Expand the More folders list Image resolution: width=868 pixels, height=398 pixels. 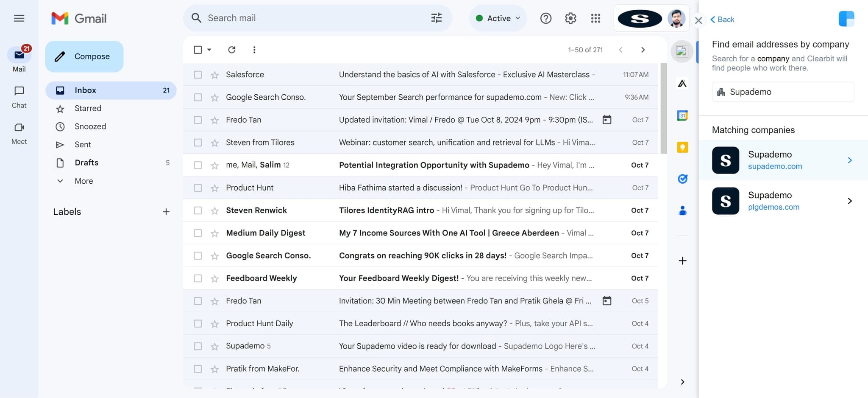tap(83, 181)
